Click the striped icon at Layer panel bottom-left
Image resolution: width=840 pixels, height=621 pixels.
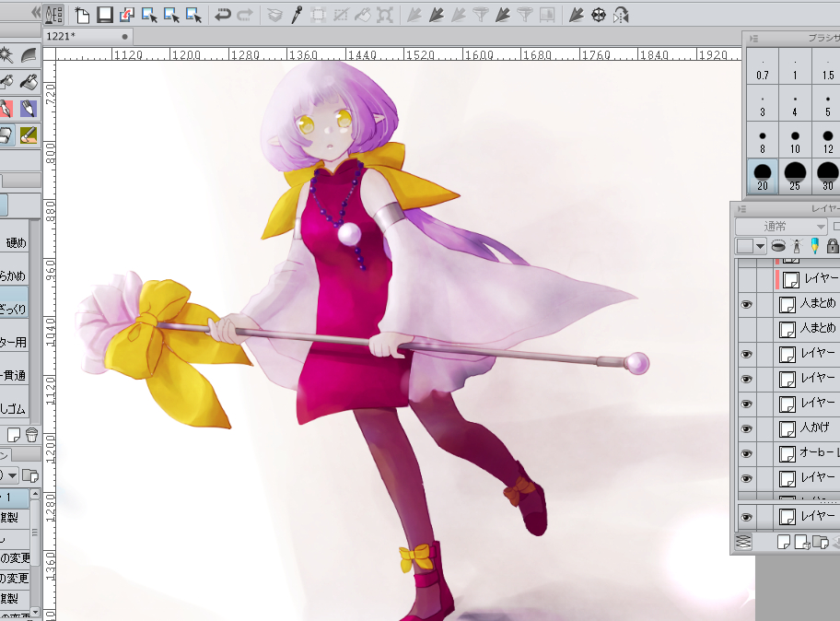(743, 543)
